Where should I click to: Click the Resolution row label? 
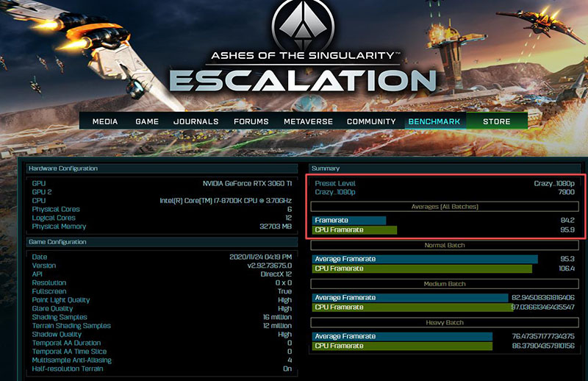[x=49, y=282]
